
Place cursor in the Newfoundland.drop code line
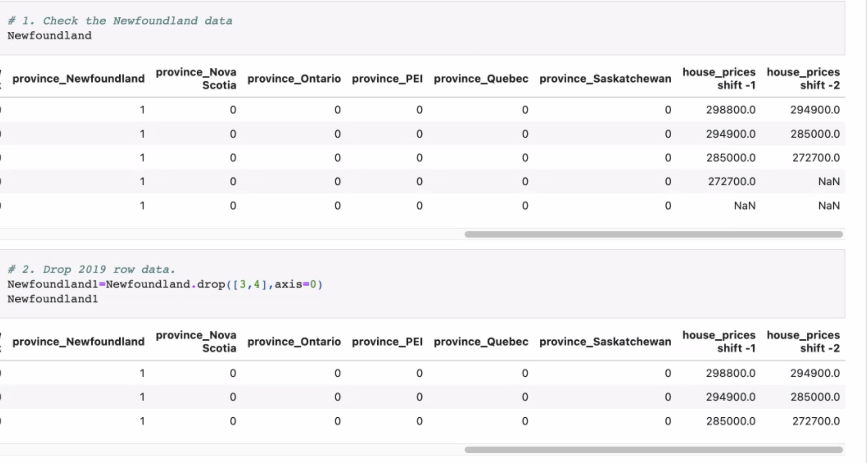165,285
